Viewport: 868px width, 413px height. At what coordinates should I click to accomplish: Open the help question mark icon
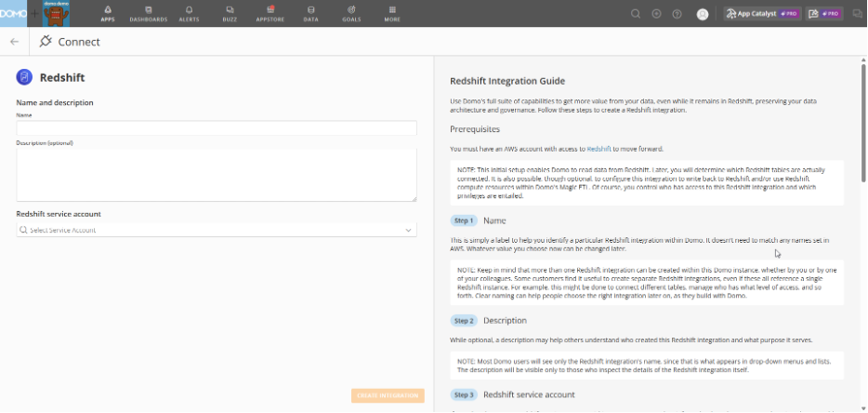coord(677,14)
